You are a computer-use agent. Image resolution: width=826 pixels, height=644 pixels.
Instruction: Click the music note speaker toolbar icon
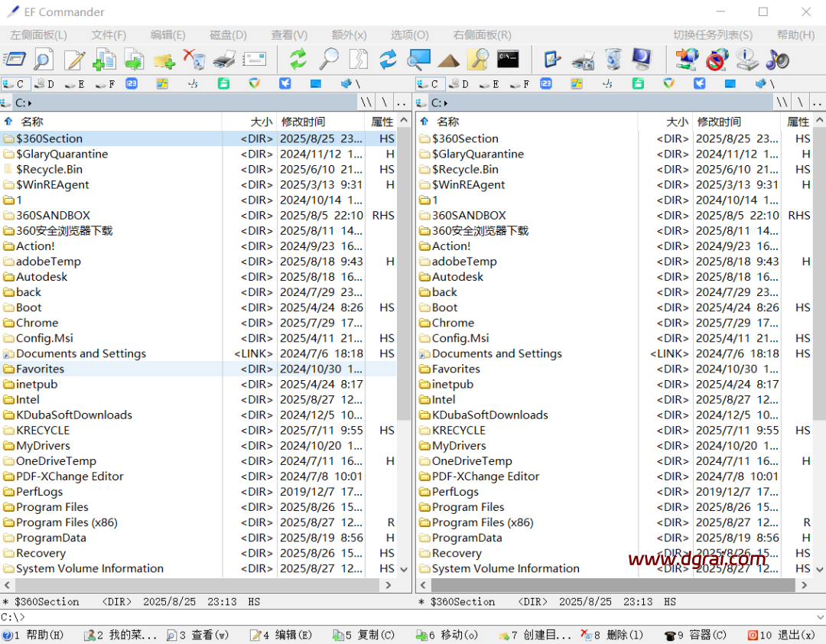tap(778, 59)
